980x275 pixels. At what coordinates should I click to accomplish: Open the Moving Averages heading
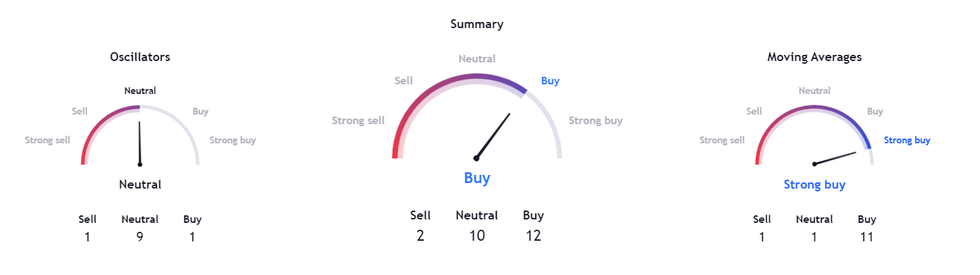pyautogui.click(x=814, y=58)
